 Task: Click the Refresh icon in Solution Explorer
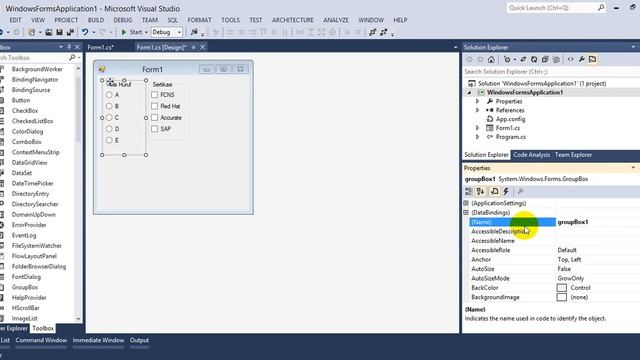coord(534,60)
